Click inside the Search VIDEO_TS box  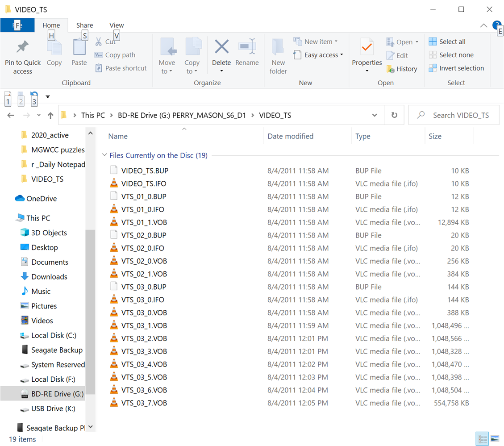tap(460, 115)
